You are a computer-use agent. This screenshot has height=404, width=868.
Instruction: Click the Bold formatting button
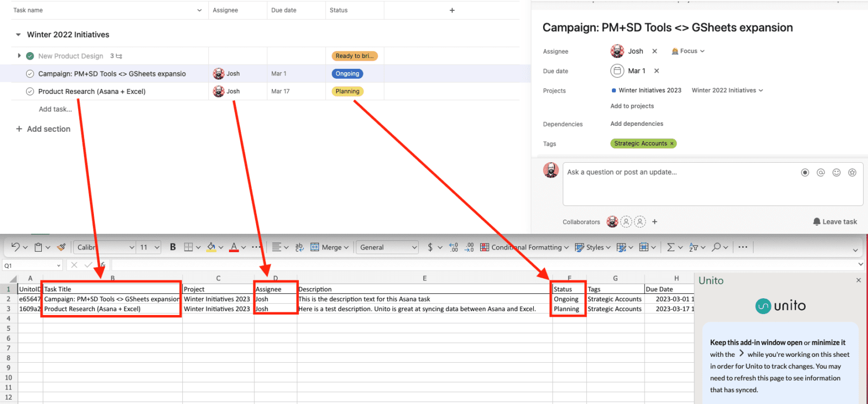click(173, 247)
